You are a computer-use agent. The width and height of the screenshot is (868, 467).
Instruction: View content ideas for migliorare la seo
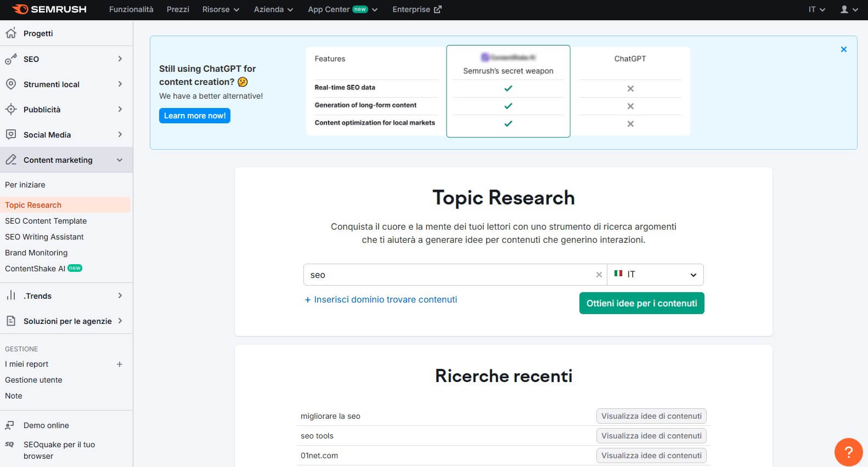tap(651, 416)
